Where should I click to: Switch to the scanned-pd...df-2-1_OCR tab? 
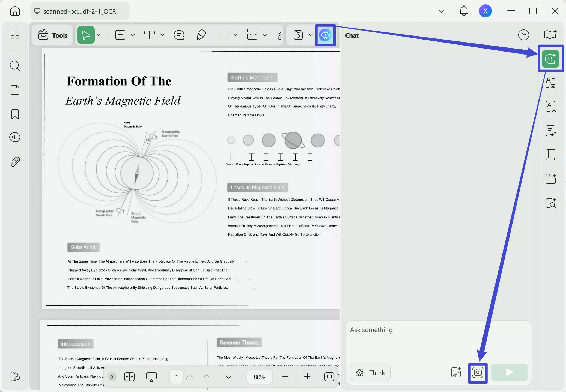coord(79,11)
